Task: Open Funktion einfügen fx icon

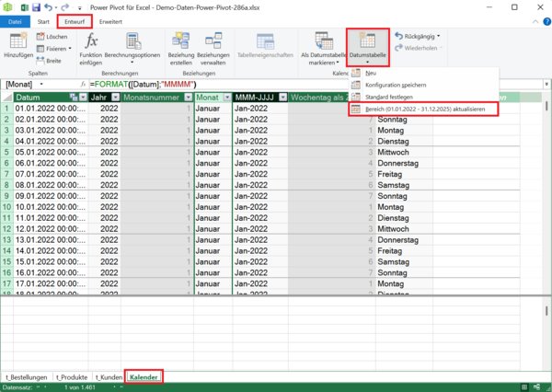Action: [x=91, y=42]
